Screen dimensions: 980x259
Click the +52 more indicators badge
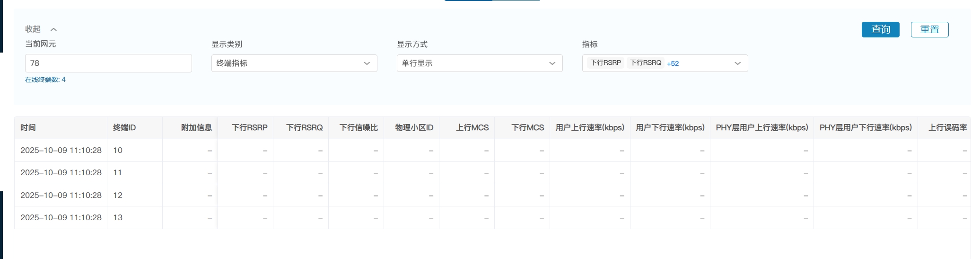[x=673, y=63]
